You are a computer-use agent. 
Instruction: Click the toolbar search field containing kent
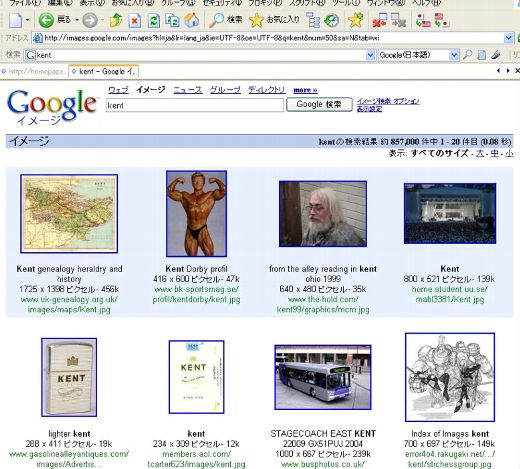pos(200,55)
